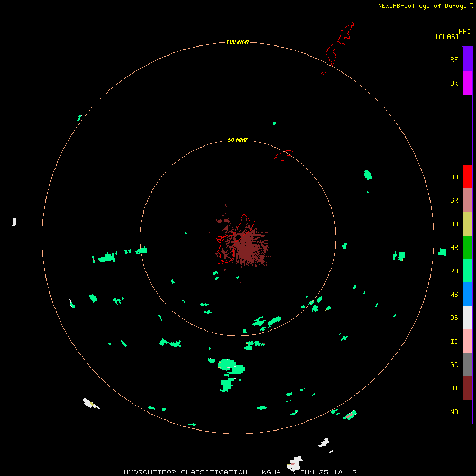This screenshot has width=476, height=476.
Task: Click the RA light green swatch
Action: tap(467, 271)
